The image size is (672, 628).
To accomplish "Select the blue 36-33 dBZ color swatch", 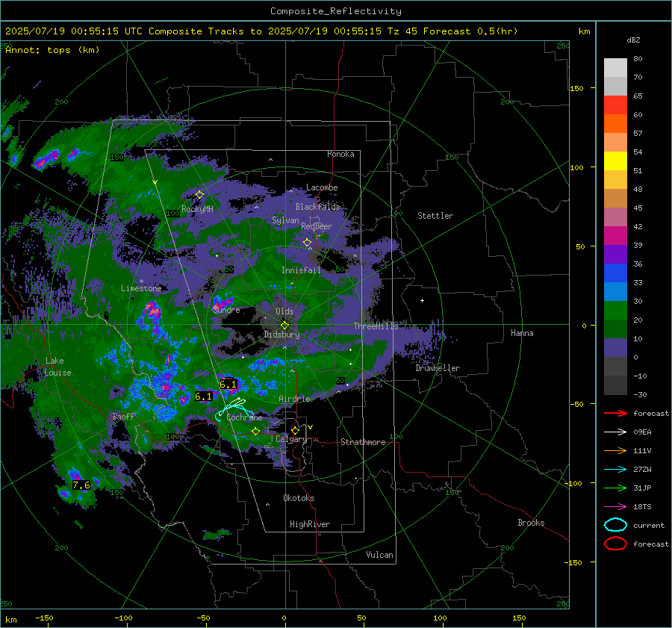I will 615,273.
